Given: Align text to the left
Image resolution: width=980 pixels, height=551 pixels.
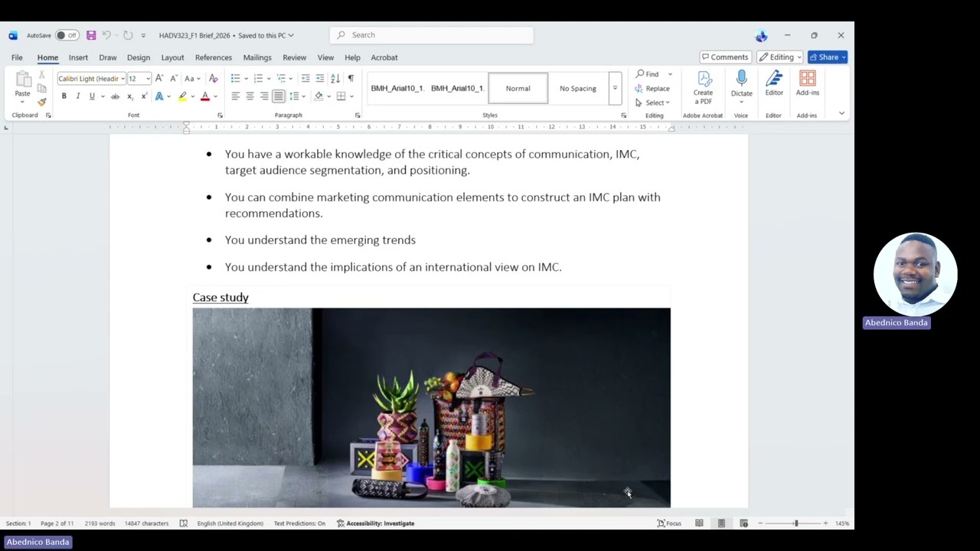Looking at the screenshot, I should pos(236,96).
